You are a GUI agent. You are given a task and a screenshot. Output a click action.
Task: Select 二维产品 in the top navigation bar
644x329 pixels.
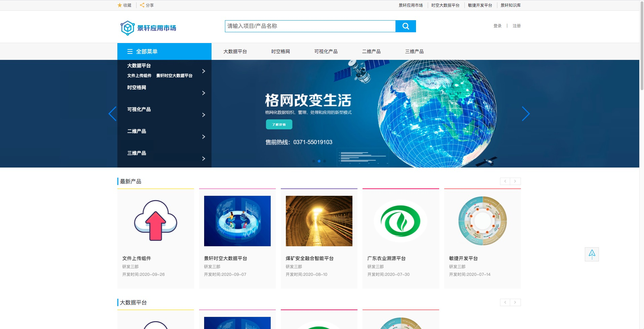371,51
